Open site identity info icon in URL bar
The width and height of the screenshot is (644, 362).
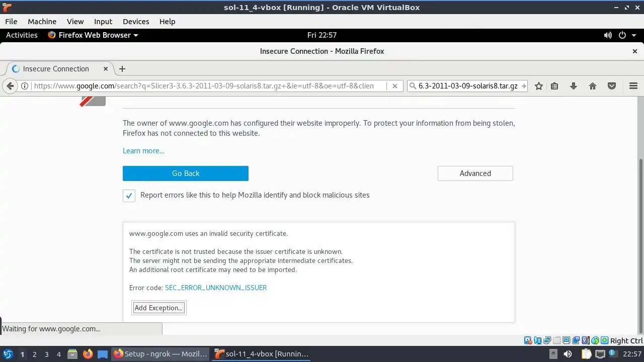(24, 86)
